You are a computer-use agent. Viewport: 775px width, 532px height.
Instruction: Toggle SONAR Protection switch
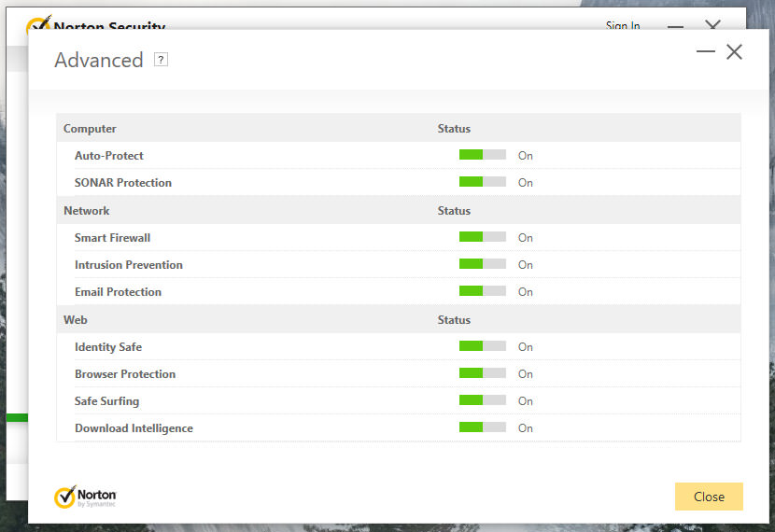[483, 182]
